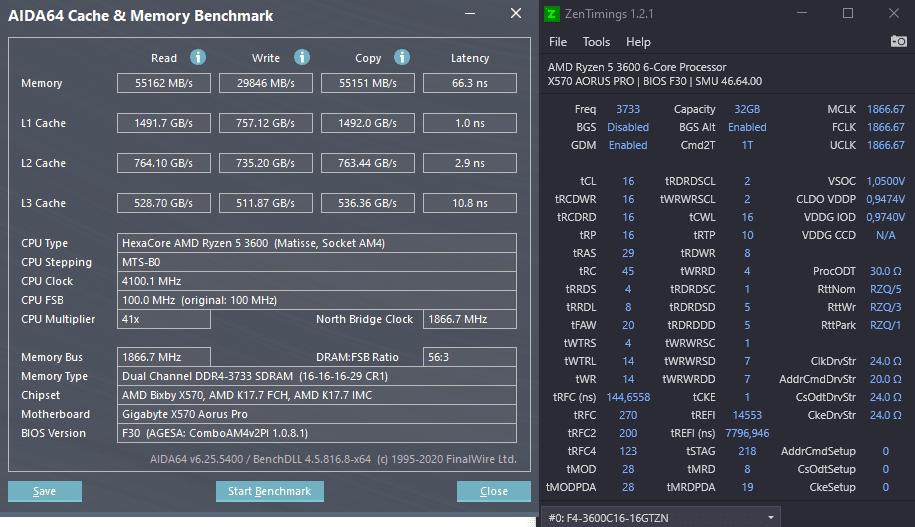Select L2 Cache latency 2.9 ns
Screen dimensions: 915x527
[470, 163]
